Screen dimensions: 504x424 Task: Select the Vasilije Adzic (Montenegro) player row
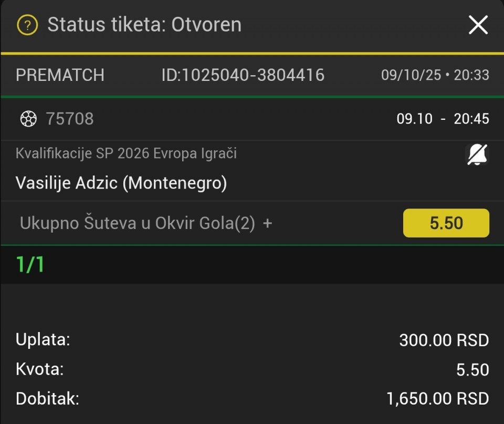121,183
